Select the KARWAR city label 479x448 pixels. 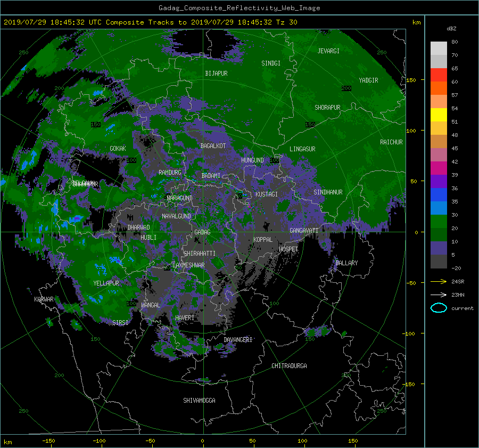pos(44,299)
